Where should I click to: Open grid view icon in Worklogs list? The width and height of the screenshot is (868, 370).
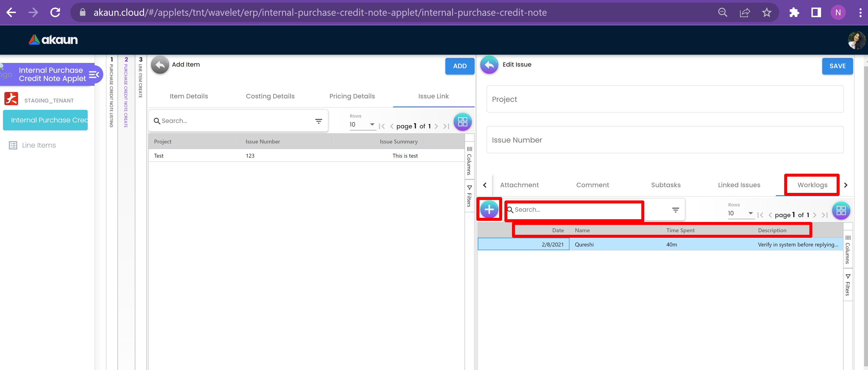[x=841, y=211]
